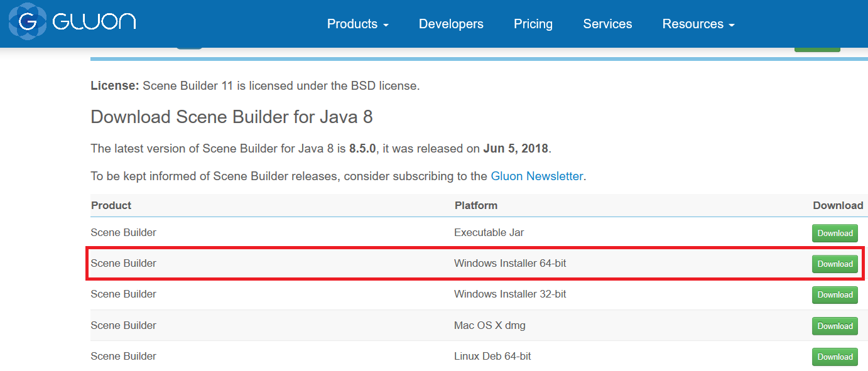Download the Linux Deb 64-bit package

coord(835,357)
